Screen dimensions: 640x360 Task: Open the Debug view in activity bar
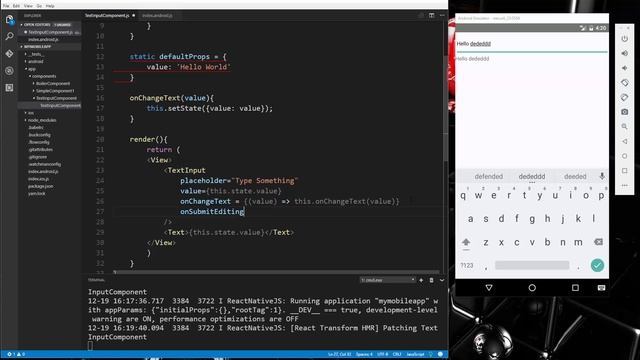(9, 71)
